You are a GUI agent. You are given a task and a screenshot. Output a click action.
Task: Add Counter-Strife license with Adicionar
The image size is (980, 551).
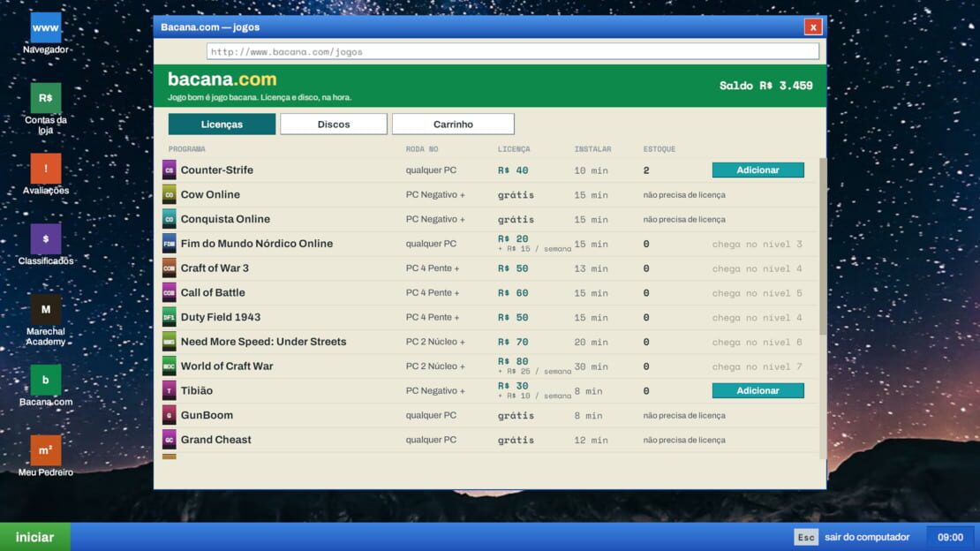[758, 170]
